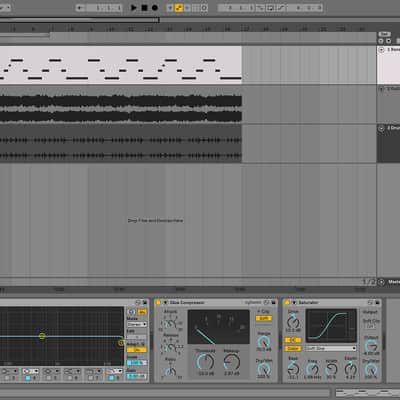Click Saturator save preset icon
This screenshot has height=400, width=400.
[378, 302]
